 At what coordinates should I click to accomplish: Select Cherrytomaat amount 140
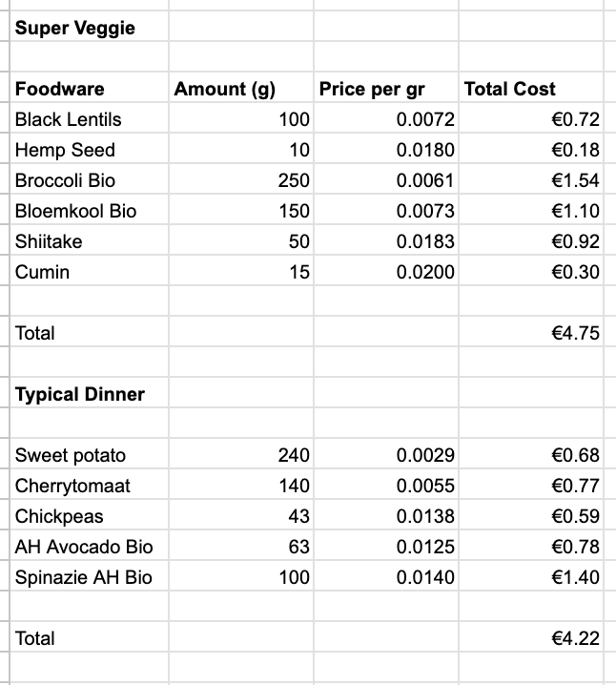point(294,486)
